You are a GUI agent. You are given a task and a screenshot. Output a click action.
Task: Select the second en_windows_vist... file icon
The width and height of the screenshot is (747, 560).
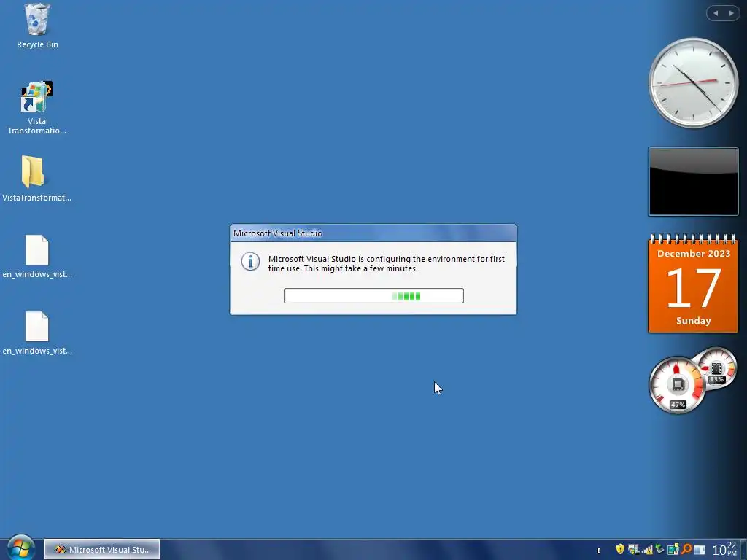point(37,332)
